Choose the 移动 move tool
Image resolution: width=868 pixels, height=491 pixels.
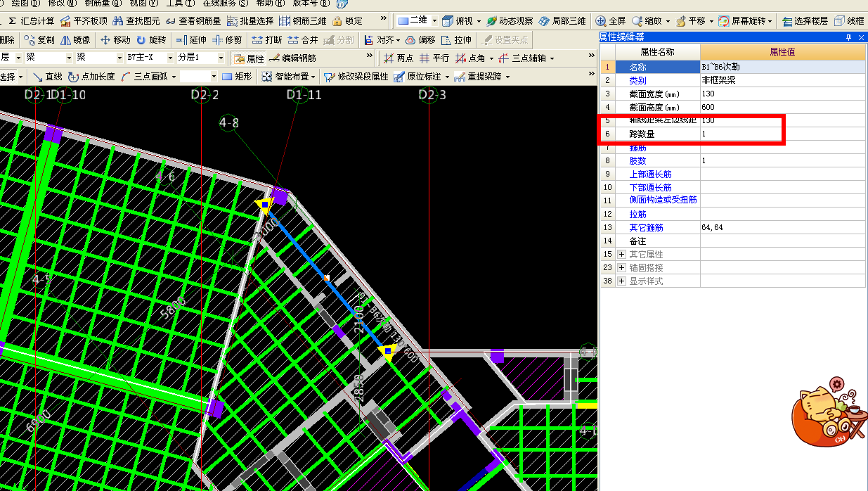pyautogui.click(x=115, y=40)
